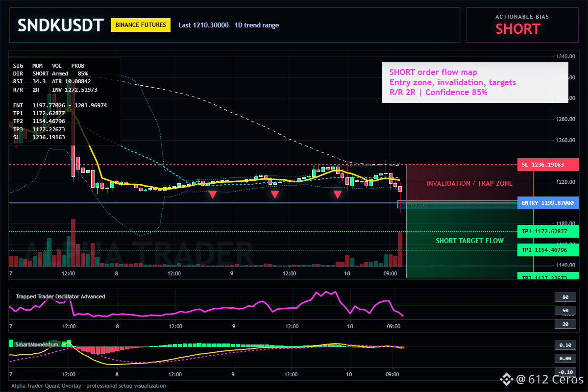Click the DIR SHORT Armed 85% row
588x392 pixels.
tap(50, 73)
